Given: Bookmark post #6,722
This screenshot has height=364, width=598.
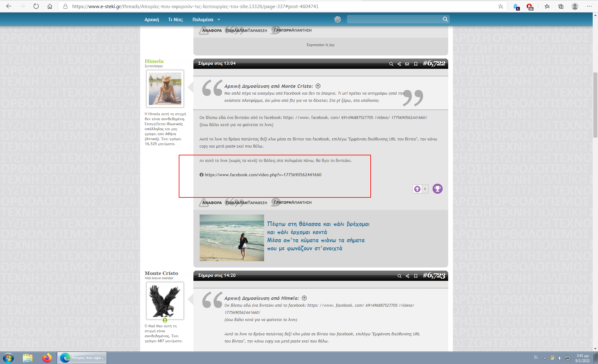Looking at the screenshot, I should 415,64.
